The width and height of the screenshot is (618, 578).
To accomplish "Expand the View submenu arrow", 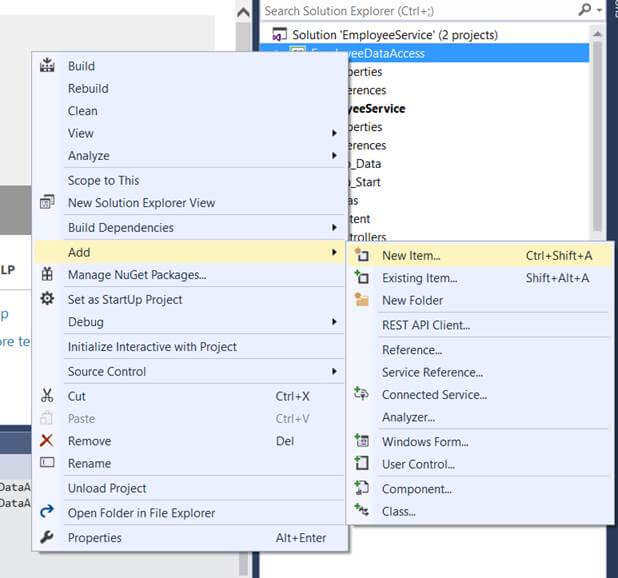I will pyautogui.click(x=334, y=133).
